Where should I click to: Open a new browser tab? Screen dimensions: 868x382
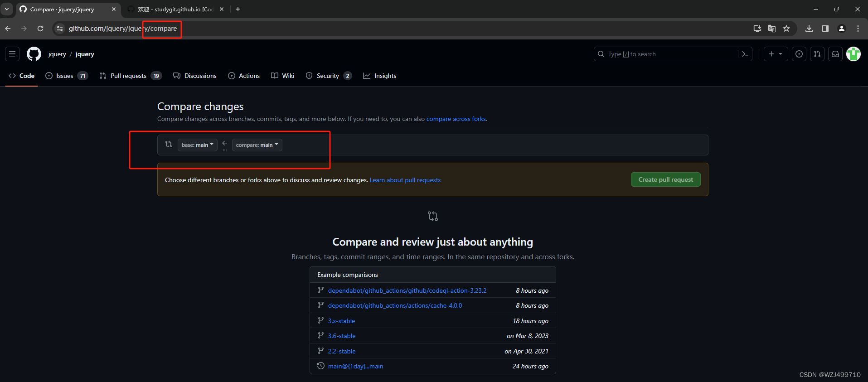(x=238, y=9)
